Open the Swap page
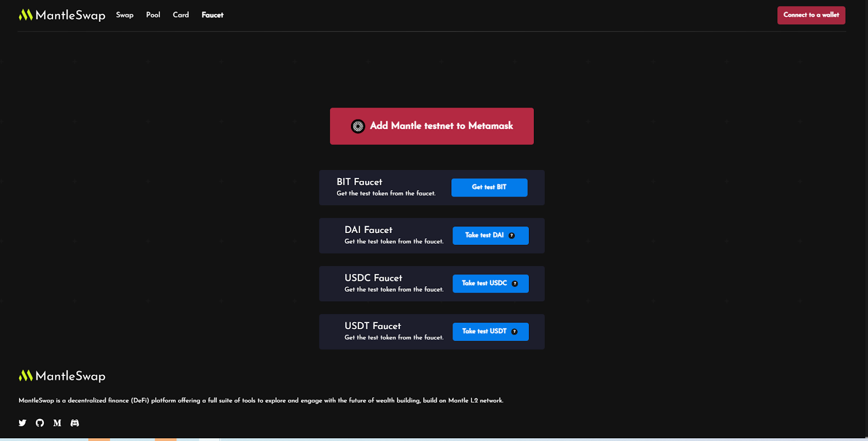This screenshot has width=868, height=441. [125, 15]
